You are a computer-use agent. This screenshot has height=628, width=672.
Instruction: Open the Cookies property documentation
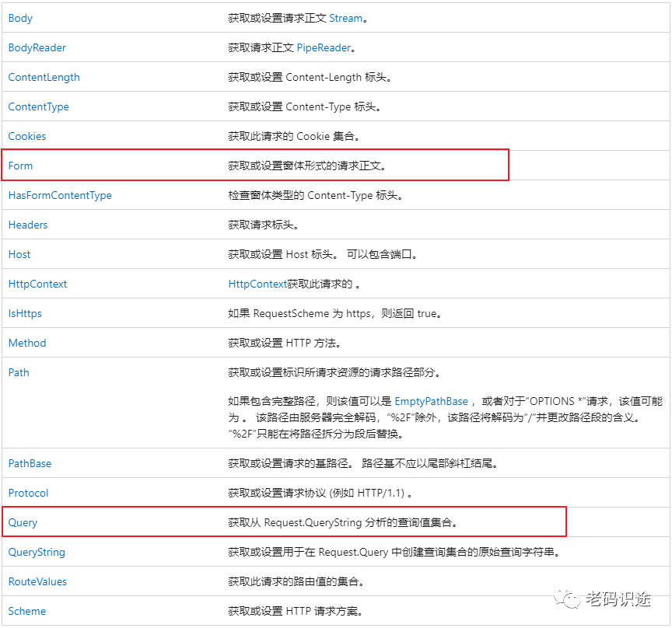click(x=26, y=136)
